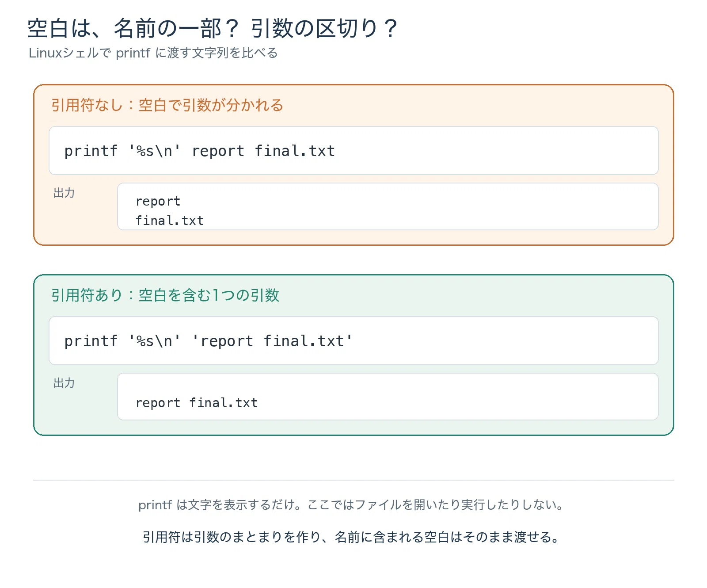
Task: Select the green heading 引用符あり
Action: (165, 295)
